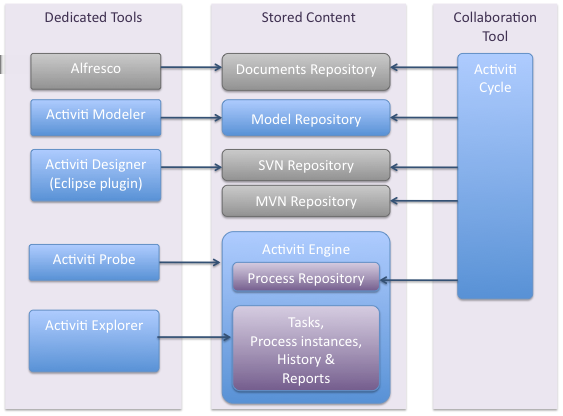Click the Activiti Designer (Eclipse plugin) box
Viewport: 563px width, 416px height.
pyautogui.click(x=96, y=175)
